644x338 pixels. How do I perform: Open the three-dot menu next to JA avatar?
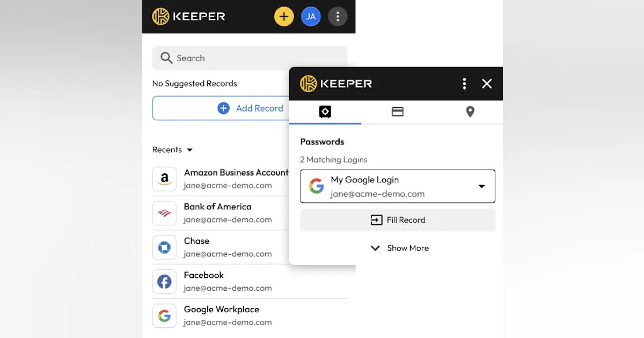pyautogui.click(x=338, y=16)
